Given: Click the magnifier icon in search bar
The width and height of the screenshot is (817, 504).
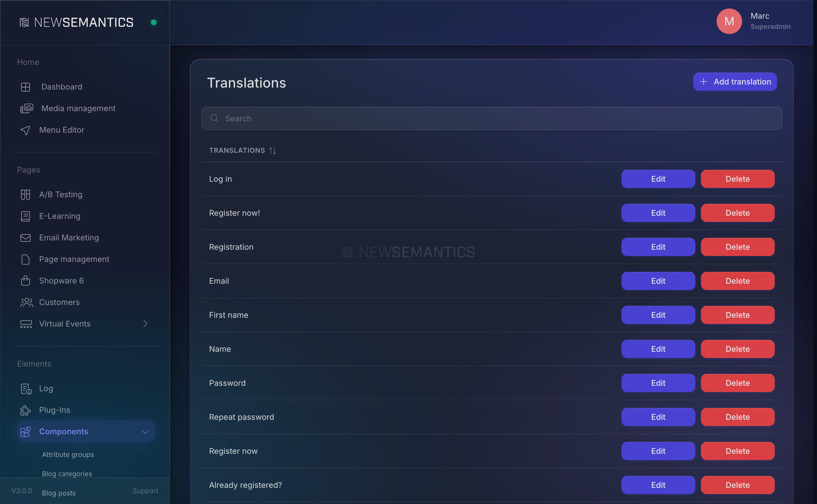Looking at the screenshot, I should point(214,118).
